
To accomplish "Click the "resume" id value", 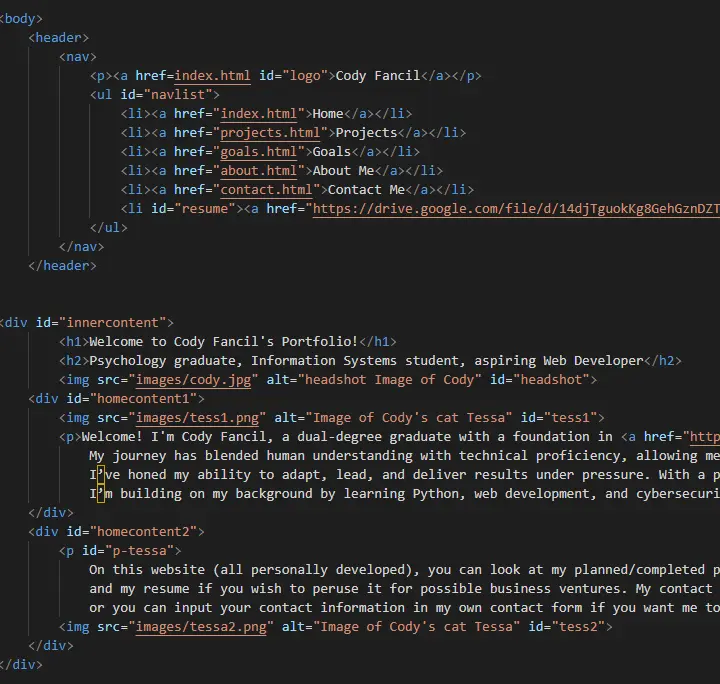I will 205,209.
